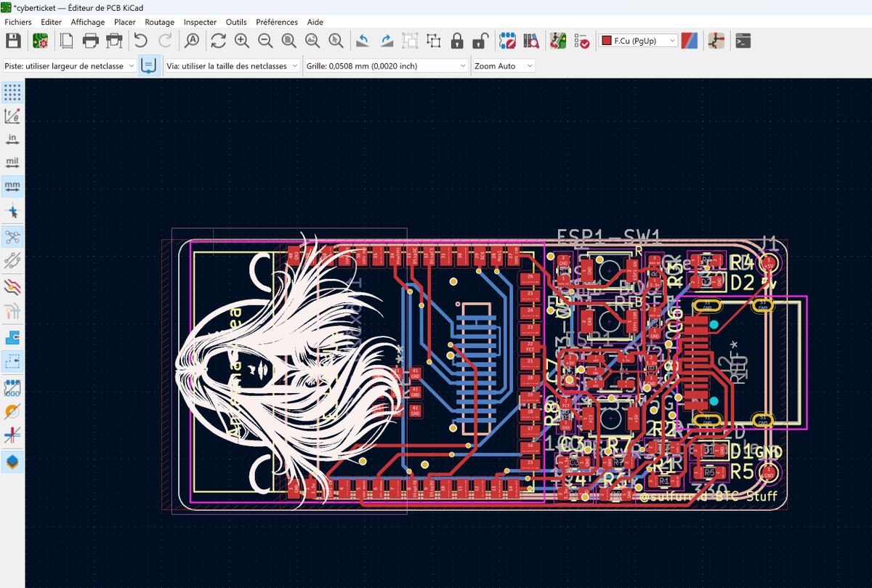872x588 pixels.
Task: Toggle the Appearance layers manager panel
Action: 12,461
